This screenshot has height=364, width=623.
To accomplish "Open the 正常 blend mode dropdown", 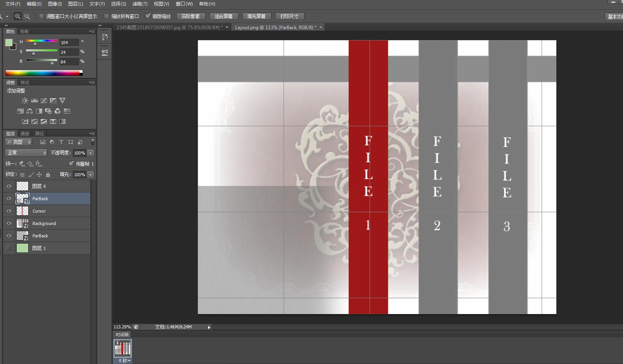I will pos(26,153).
